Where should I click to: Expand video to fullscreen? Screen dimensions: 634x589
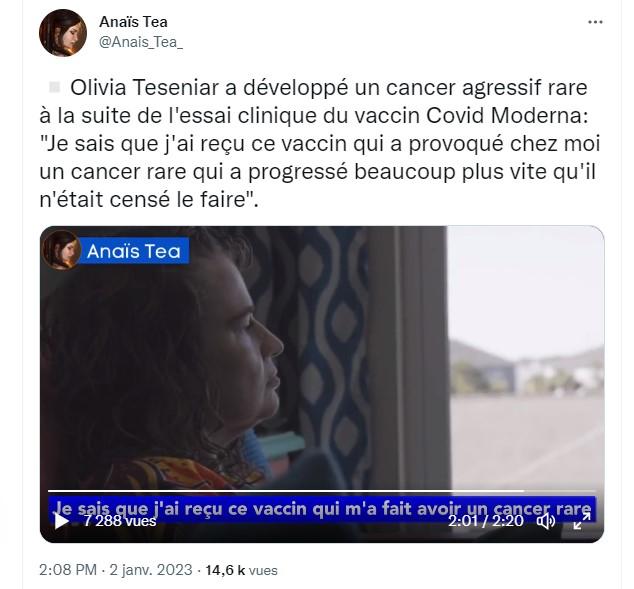pyautogui.click(x=582, y=521)
